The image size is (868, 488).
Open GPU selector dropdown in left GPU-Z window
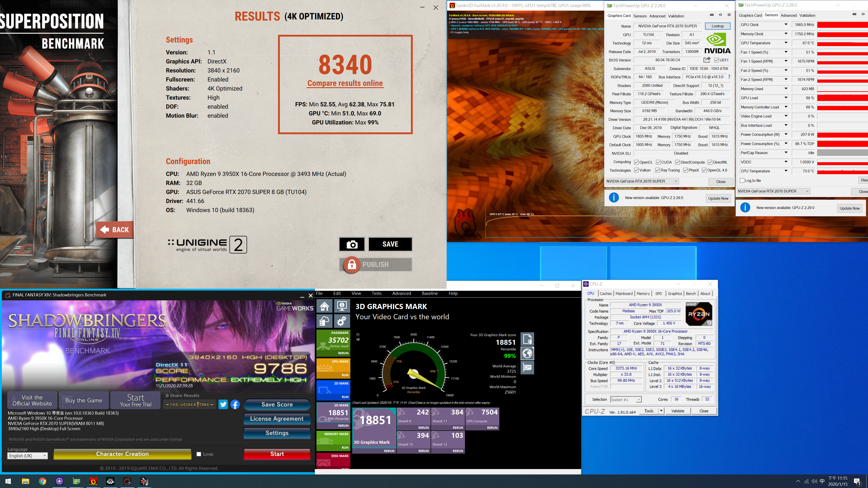[642, 181]
